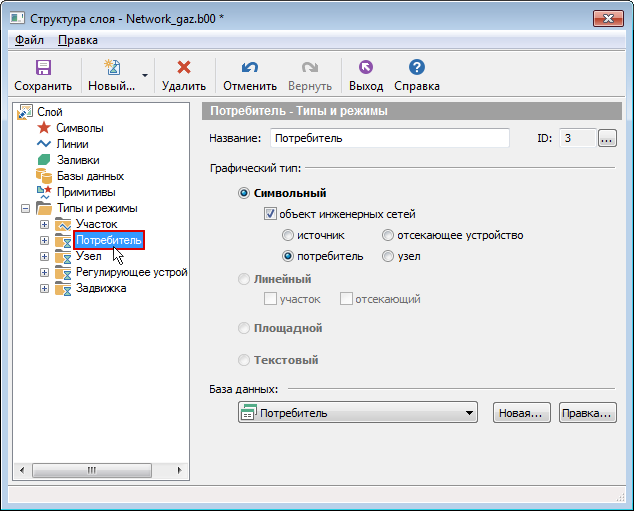Image resolution: width=634 pixels, height=511 pixels.
Task: Open the Файл menu
Action: tap(29, 40)
